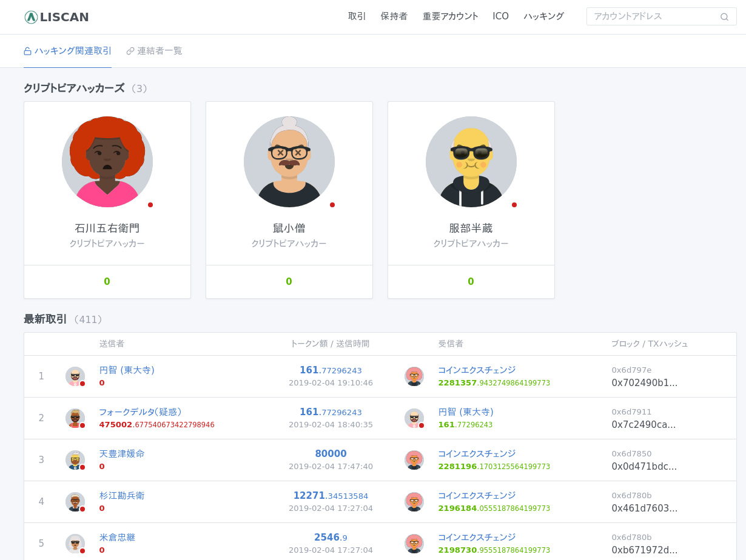Click sender avatar icon for 杉江勘兵衛
The image size is (746, 560).
(x=75, y=502)
